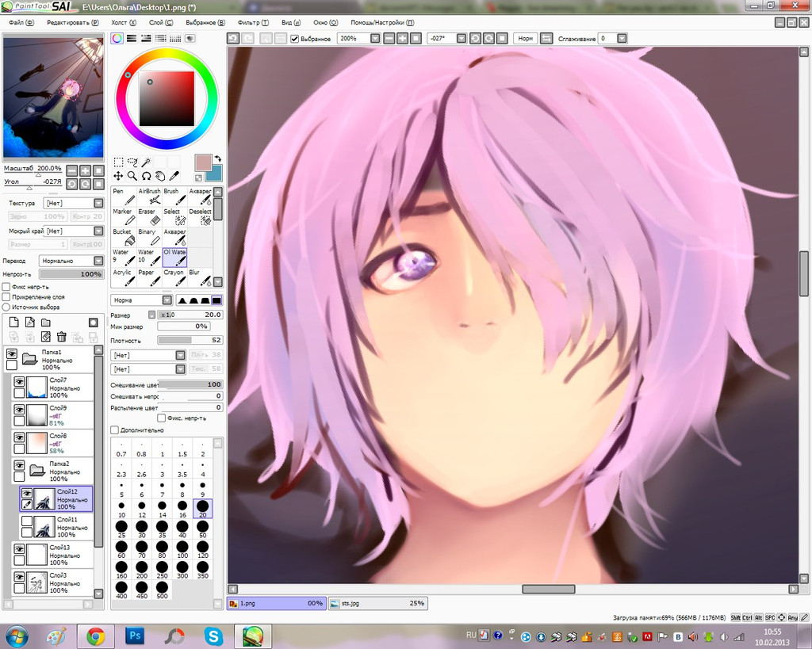Image resolution: width=812 pixels, height=649 pixels.
Task: Select the Marker tool
Action: (124, 217)
